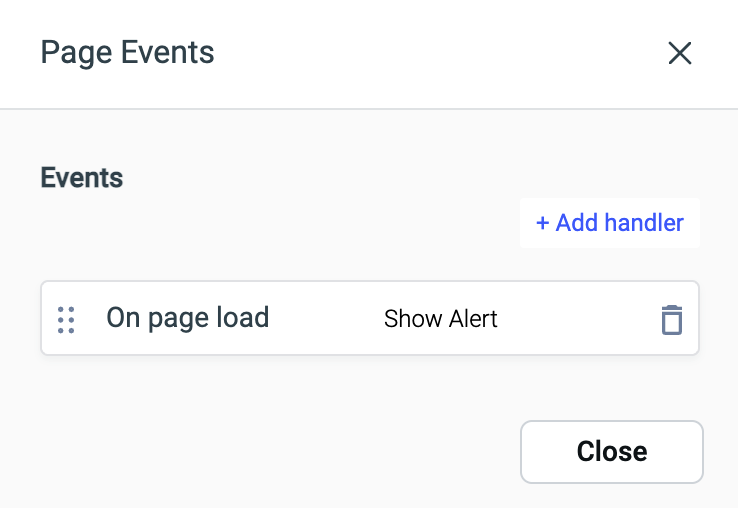Screen dimensions: 738x508
Task: Change the On page load event trigger
Action: point(188,319)
